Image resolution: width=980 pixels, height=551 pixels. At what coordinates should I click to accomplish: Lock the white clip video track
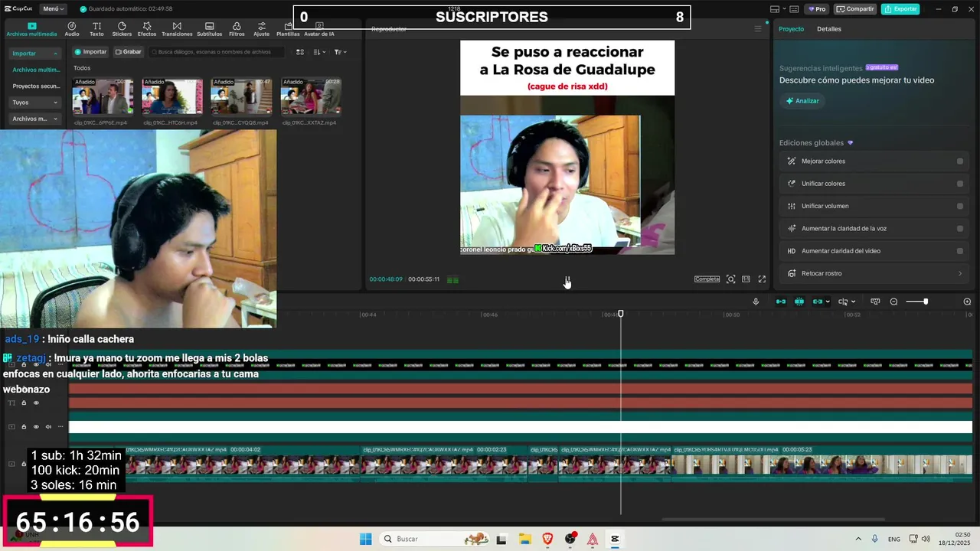(x=24, y=426)
